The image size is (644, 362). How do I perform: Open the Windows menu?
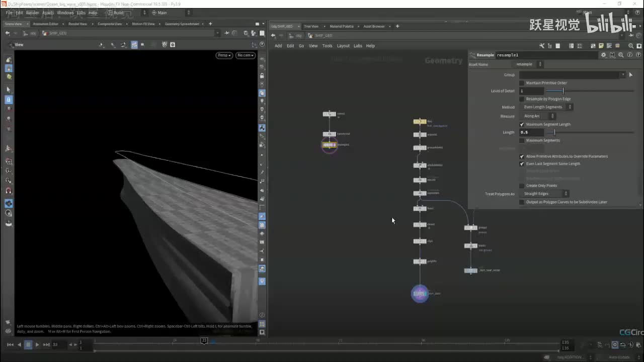[x=65, y=13]
